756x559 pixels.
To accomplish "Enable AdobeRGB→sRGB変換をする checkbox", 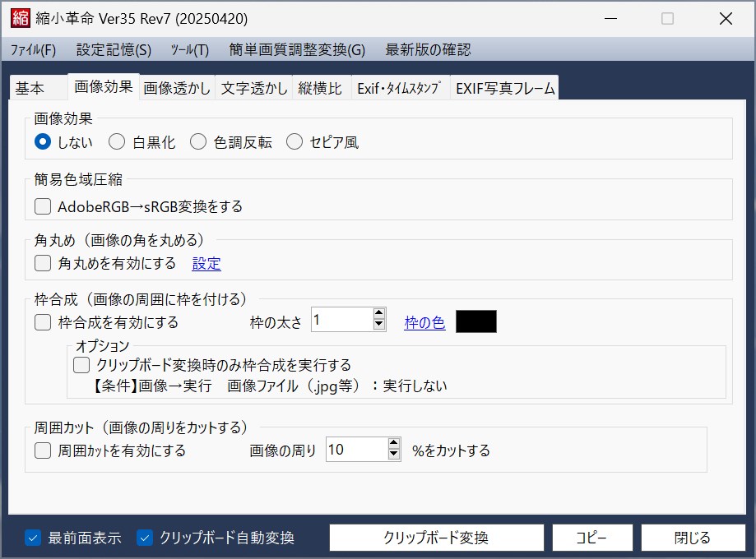I will pyautogui.click(x=43, y=206).
